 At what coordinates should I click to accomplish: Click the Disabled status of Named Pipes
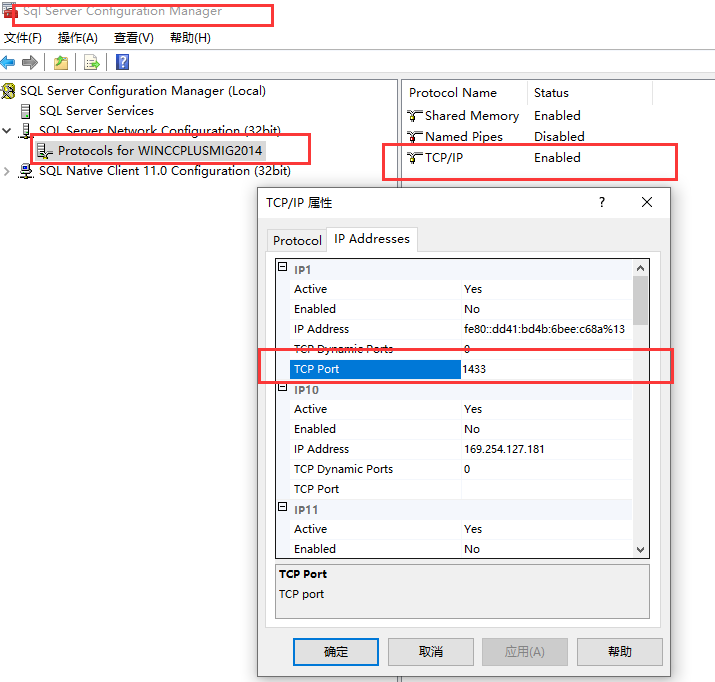(x=559, y=137)
